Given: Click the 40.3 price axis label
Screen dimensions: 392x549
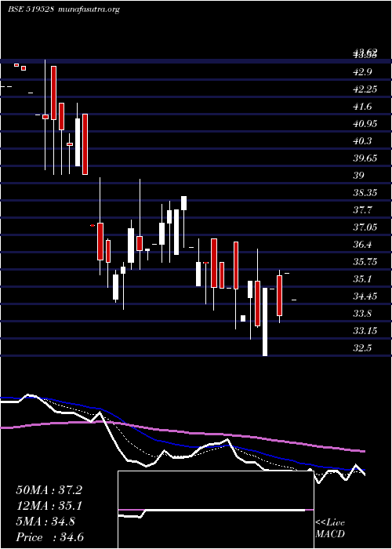Looking at the screenshot, I should tap(363, 140).
